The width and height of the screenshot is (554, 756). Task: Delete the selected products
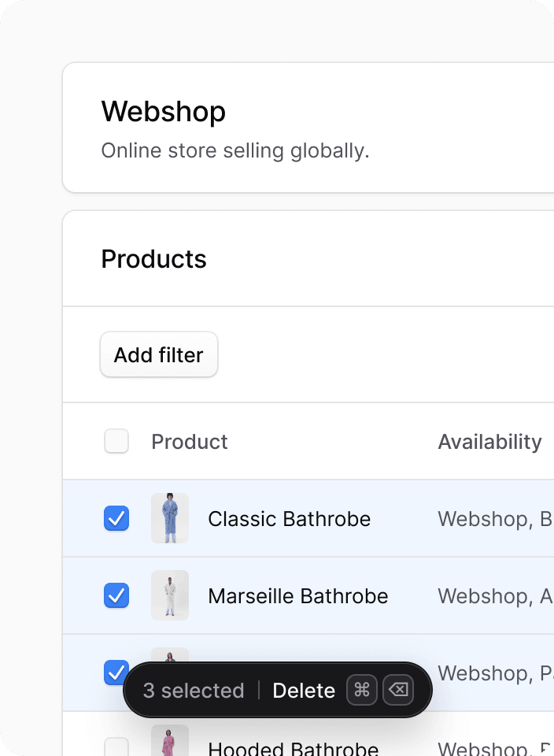304,690
